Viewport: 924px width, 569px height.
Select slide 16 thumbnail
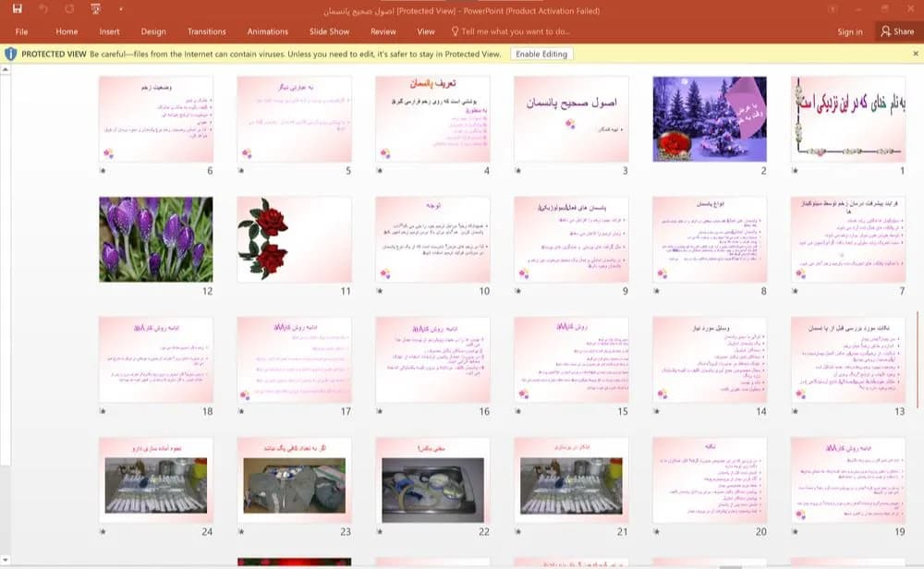(432, 360)
